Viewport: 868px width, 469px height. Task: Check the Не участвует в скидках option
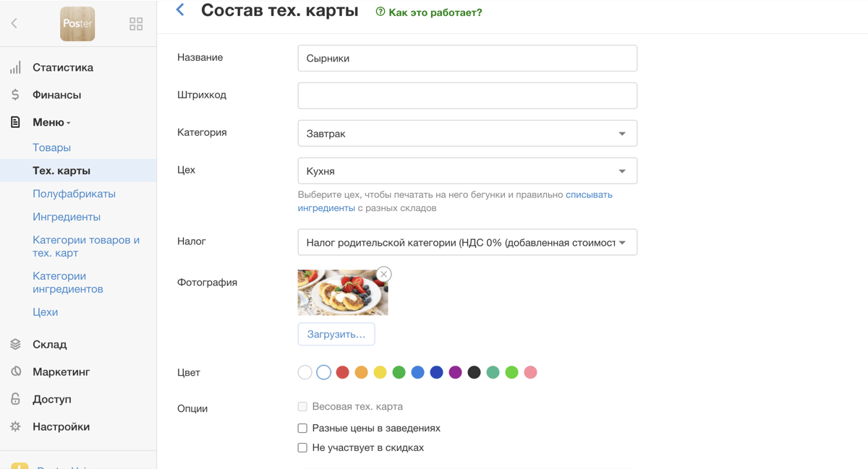[x=302, y=447]
